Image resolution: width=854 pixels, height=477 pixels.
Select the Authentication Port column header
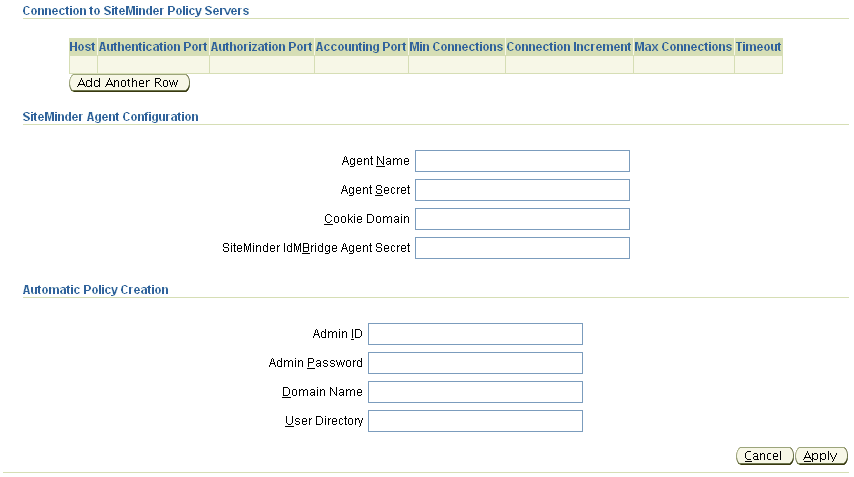pos(152,47)
